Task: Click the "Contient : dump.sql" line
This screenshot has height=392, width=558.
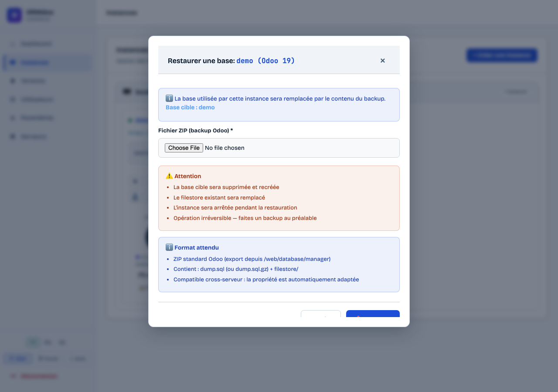Action: pos(236,269)
